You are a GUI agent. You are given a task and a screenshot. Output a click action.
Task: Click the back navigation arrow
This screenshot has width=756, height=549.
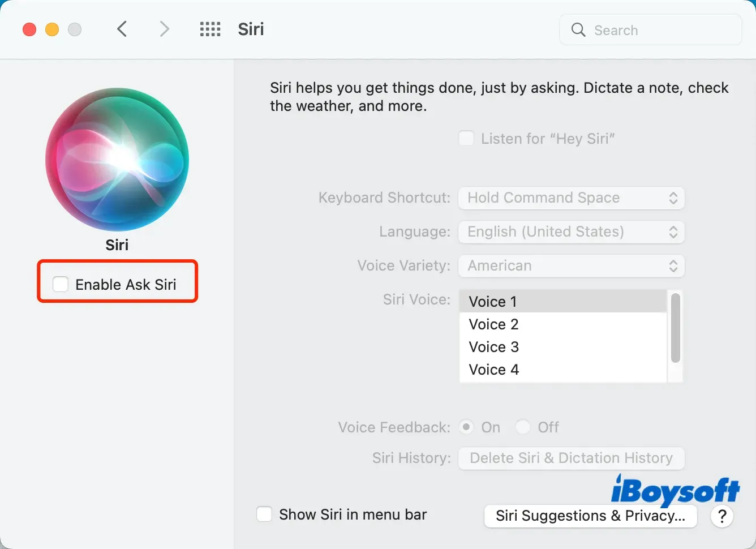122,29
